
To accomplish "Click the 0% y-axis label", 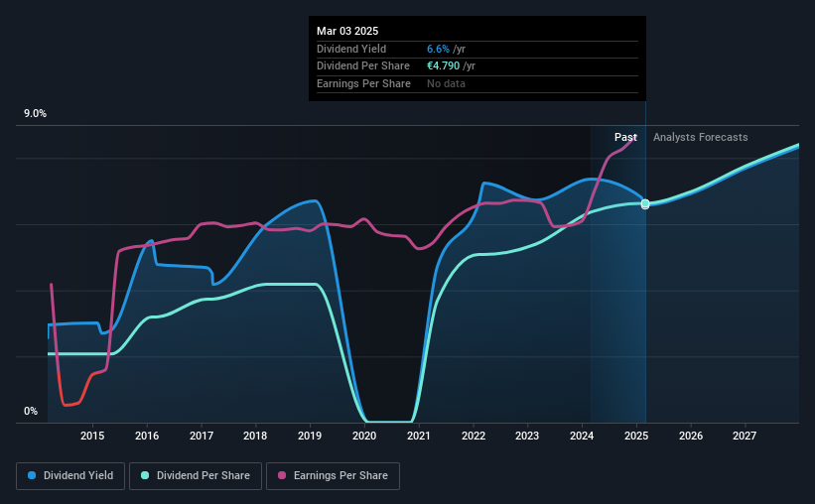I will click(x=31, y=411).
